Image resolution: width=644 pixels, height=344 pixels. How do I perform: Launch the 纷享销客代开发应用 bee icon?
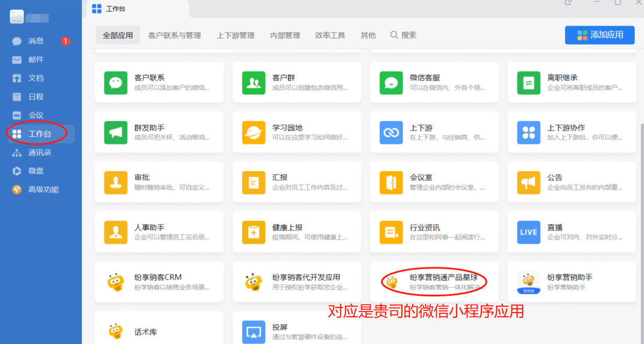[x=253, y=283]
